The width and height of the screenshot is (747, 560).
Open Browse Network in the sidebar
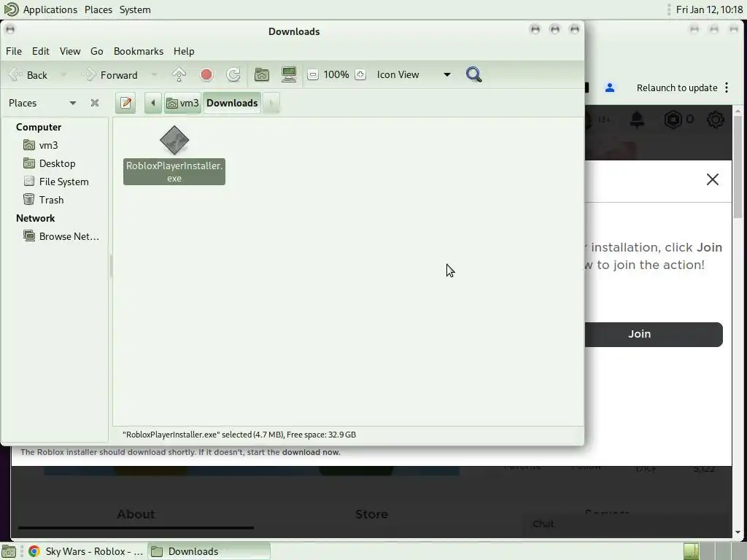69,236
